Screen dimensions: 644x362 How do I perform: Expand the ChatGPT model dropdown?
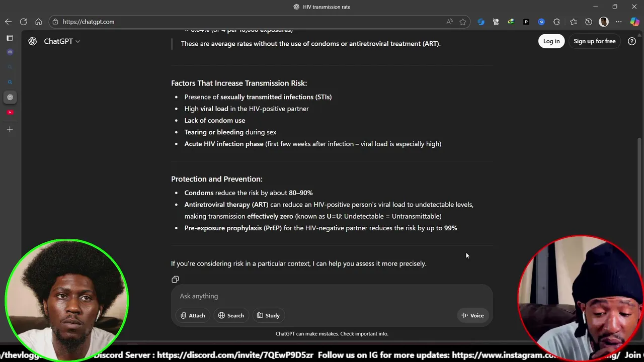62,41
